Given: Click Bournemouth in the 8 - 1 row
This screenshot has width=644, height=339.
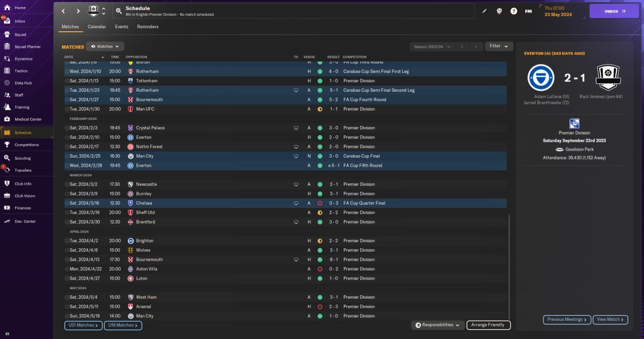Looking at the screenshot, I should [x=149, y=260].
